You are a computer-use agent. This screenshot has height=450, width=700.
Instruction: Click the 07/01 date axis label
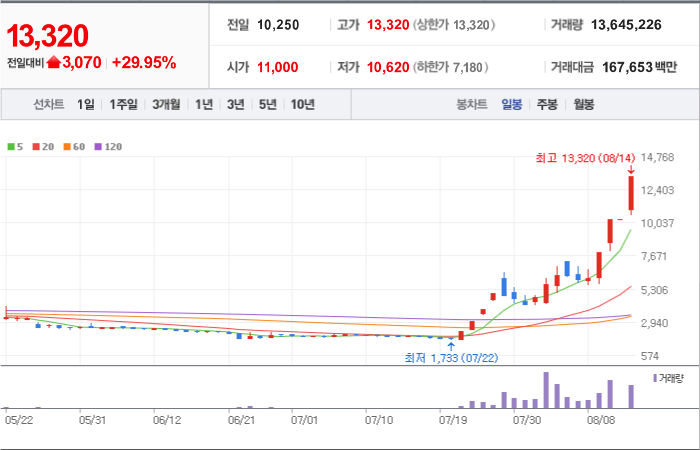pyautogui.click(x=304, y=421)
